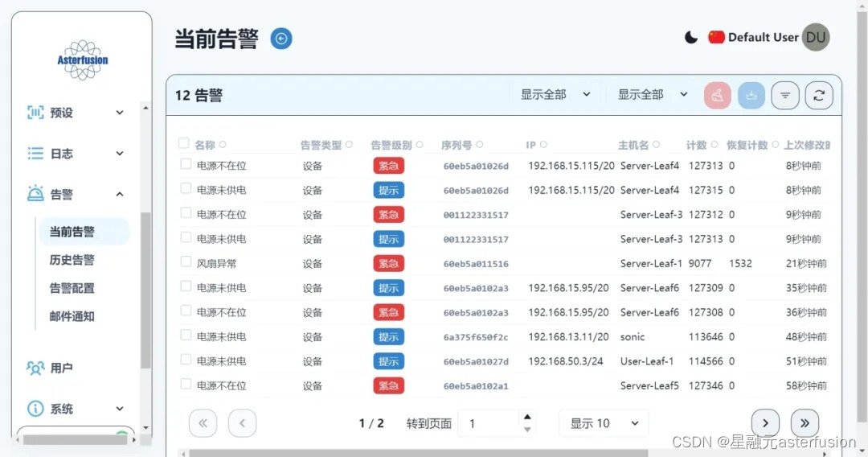Go to last page double-right arrow

(805, 423)
